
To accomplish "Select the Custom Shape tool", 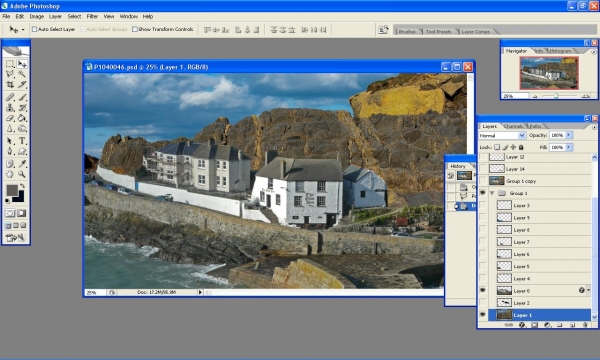I will click(22, 151).
